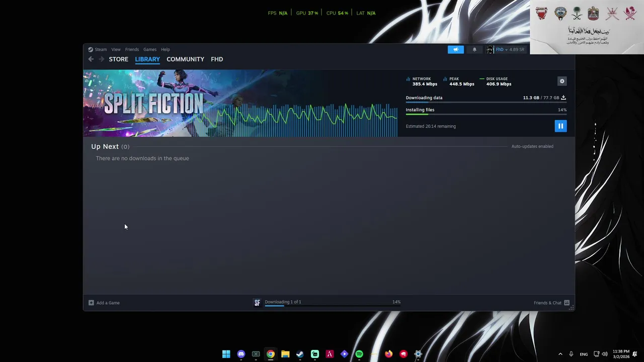The width and height of the screenshot is (644, 362).
Task: Open the volume tray icon
Action: coord(605,354)
